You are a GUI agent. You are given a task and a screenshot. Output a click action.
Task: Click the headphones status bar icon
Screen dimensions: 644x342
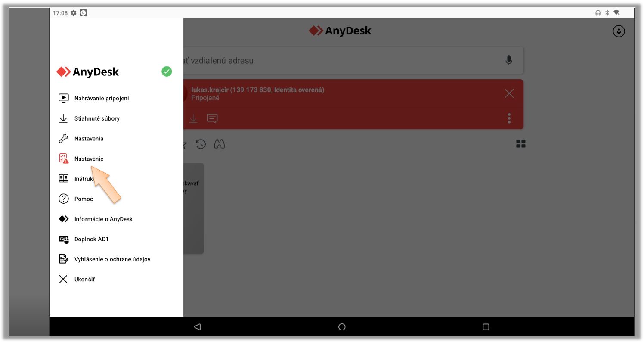point(598,13)
